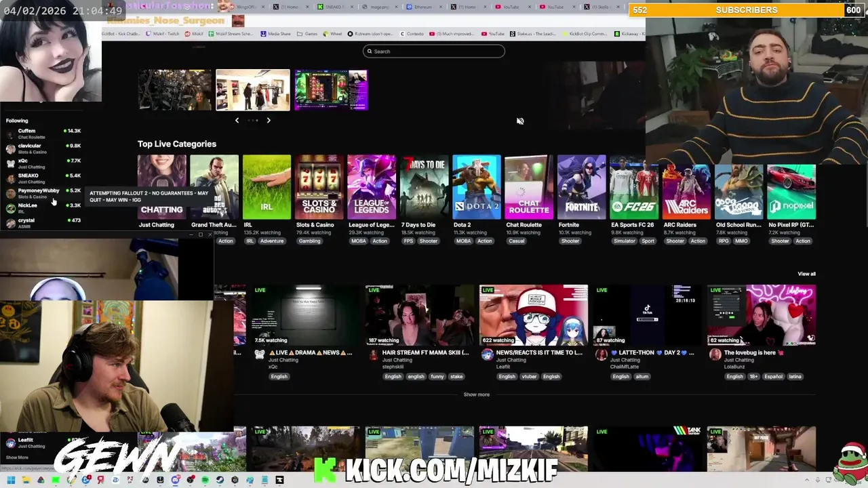Image resolution: width=868 pixels, height=488 pixels.
Task: Open the Games bookmarks folder
Action: [x=308, y=34]
